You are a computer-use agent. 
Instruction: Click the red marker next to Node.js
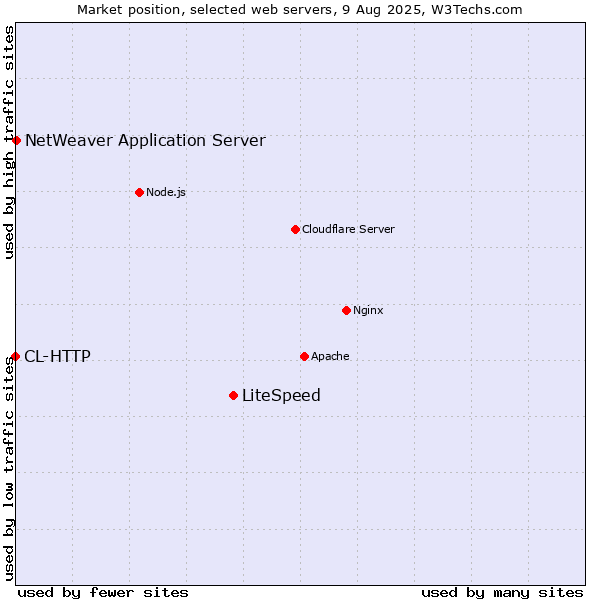140,192
